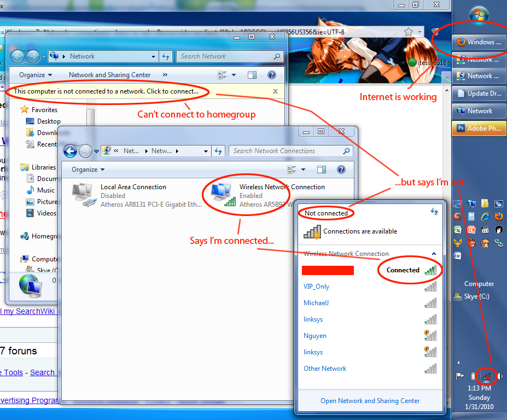Click refresh button beside Network address bar

(166, 56)
